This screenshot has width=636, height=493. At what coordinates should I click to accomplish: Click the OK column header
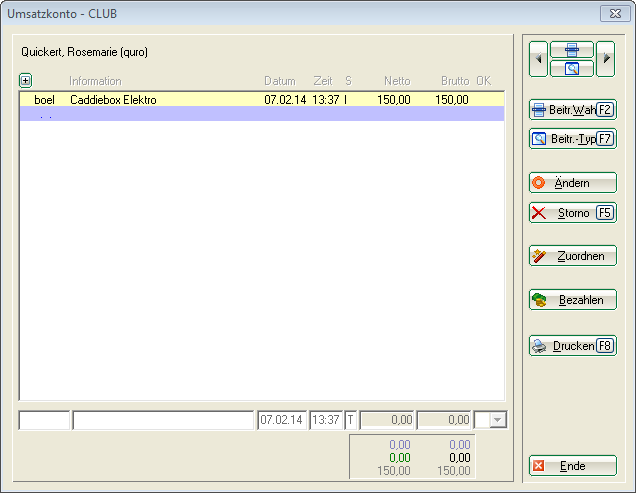[x=483, y=81]
